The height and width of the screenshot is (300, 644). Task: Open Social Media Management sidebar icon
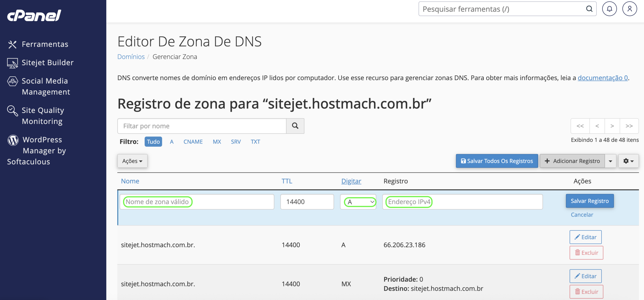pyautogui.click(x=12, y=81)
